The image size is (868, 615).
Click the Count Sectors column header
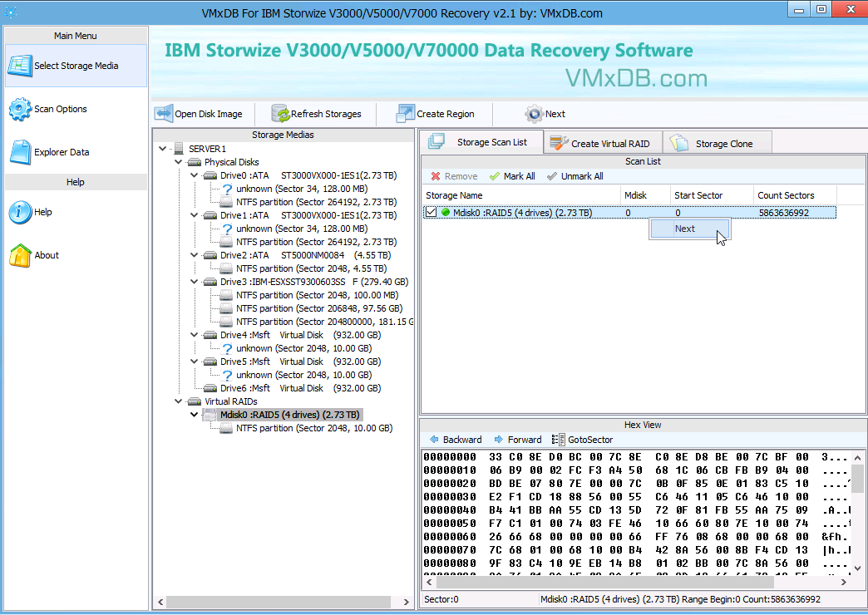click(x=795, y=195)
